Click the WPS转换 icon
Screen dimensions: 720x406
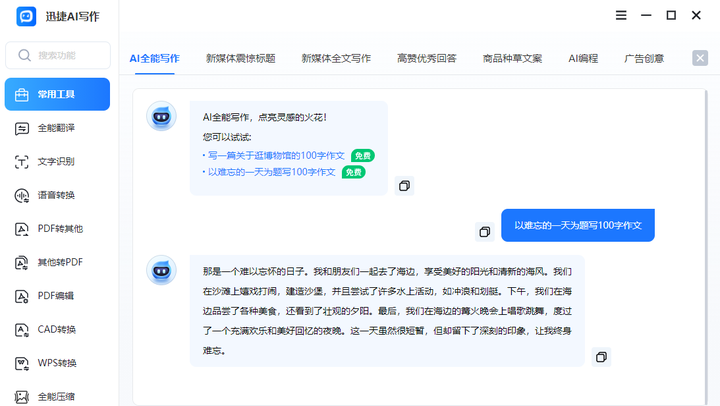point(22,363)
